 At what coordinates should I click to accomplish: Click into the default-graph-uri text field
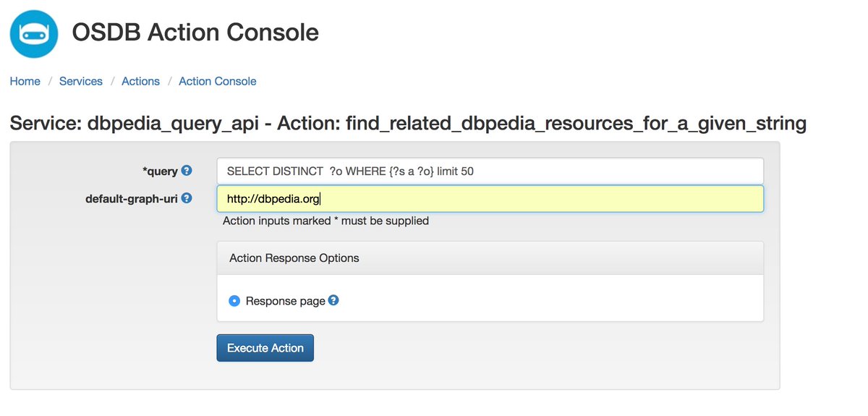pos(490,199)
